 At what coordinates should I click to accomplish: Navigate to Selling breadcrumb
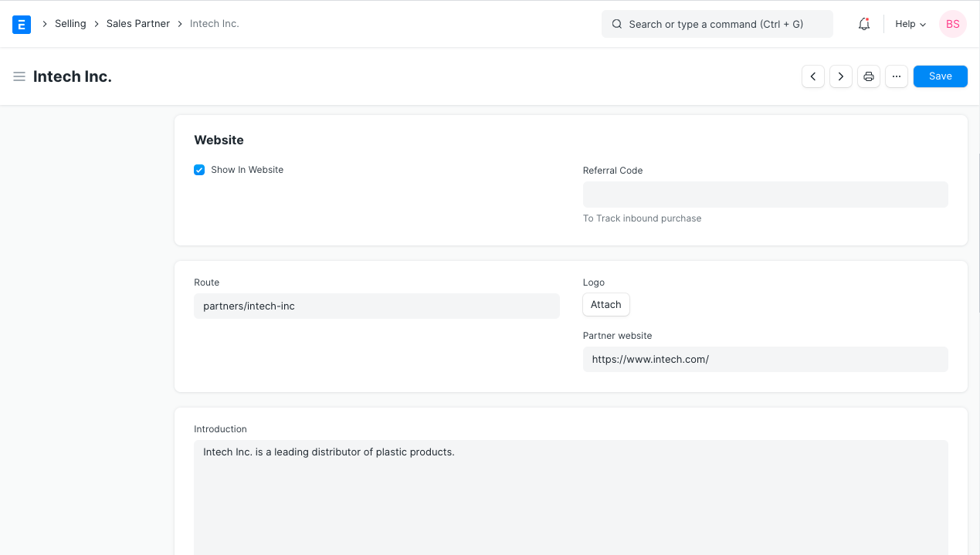(x=70, y=24)
